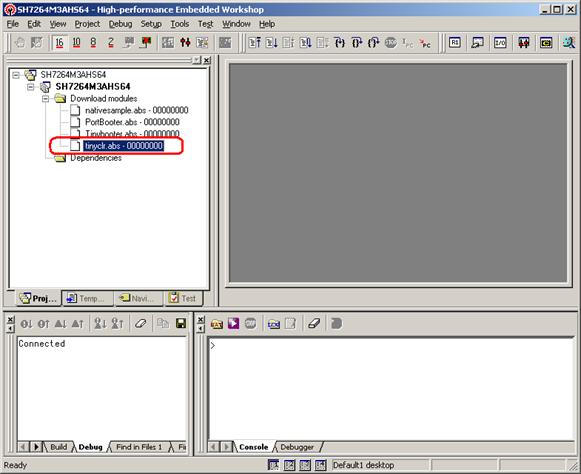Set radix to binary with the 2 icon
Image resolution: width=581 pixels, height=474 pixels.
tap(110, 43)
